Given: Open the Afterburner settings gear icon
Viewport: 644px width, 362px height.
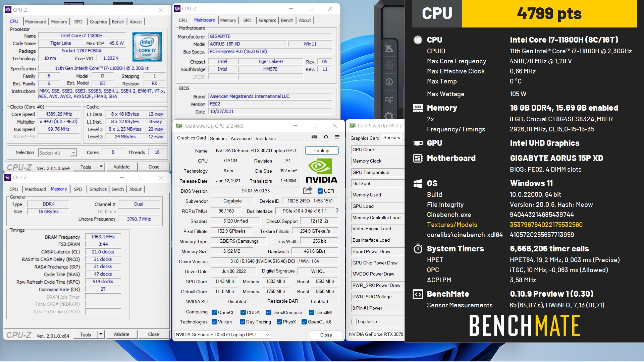Looking at the screenshot, I should 389,116.
